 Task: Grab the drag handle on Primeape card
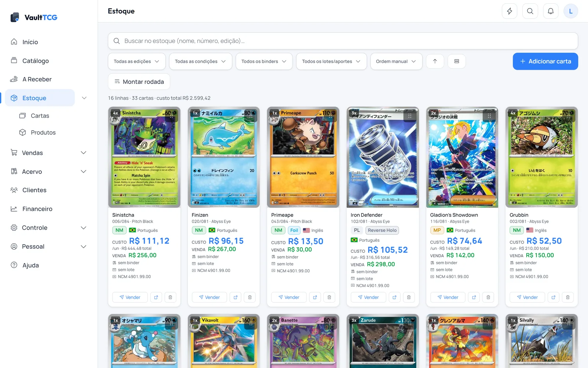point(330,116)
